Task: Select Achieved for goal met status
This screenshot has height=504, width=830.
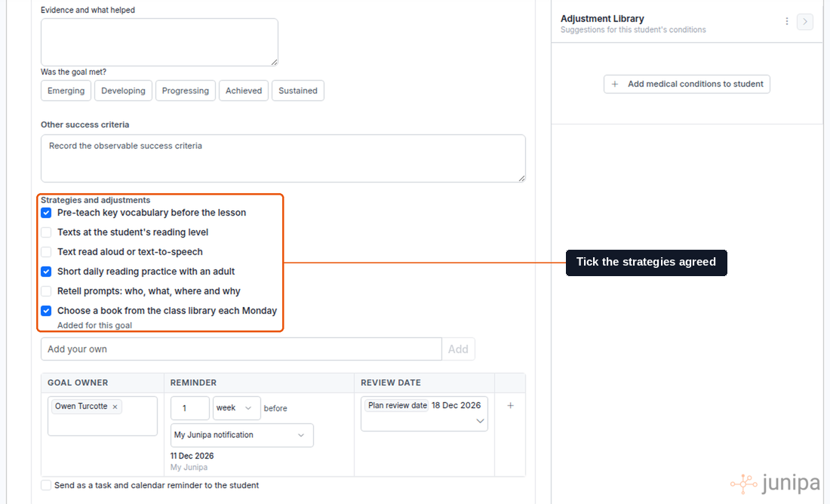Action: (244, 91)
